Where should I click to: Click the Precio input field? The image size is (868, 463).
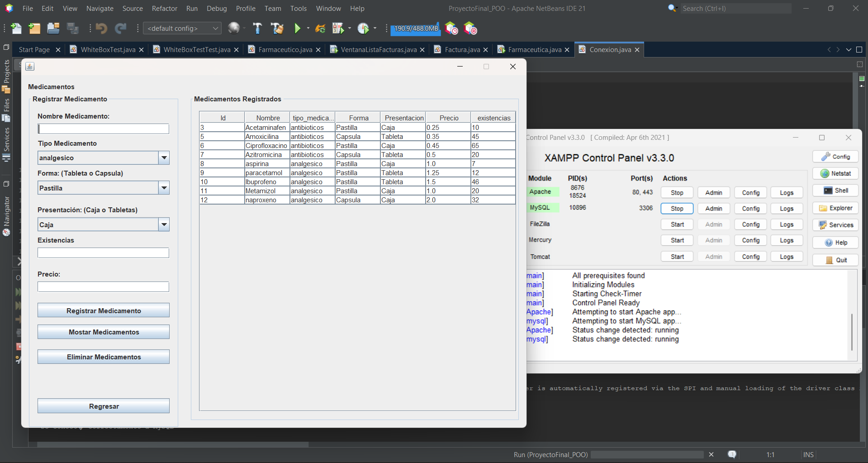click(x=103, y=286)
